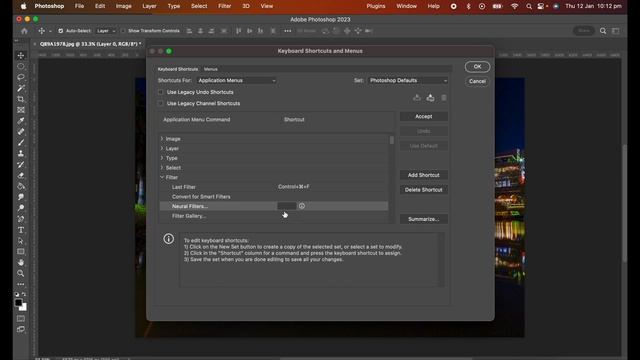Select the Path Selection tool
The image size is (640, 360).
[21, 241]
